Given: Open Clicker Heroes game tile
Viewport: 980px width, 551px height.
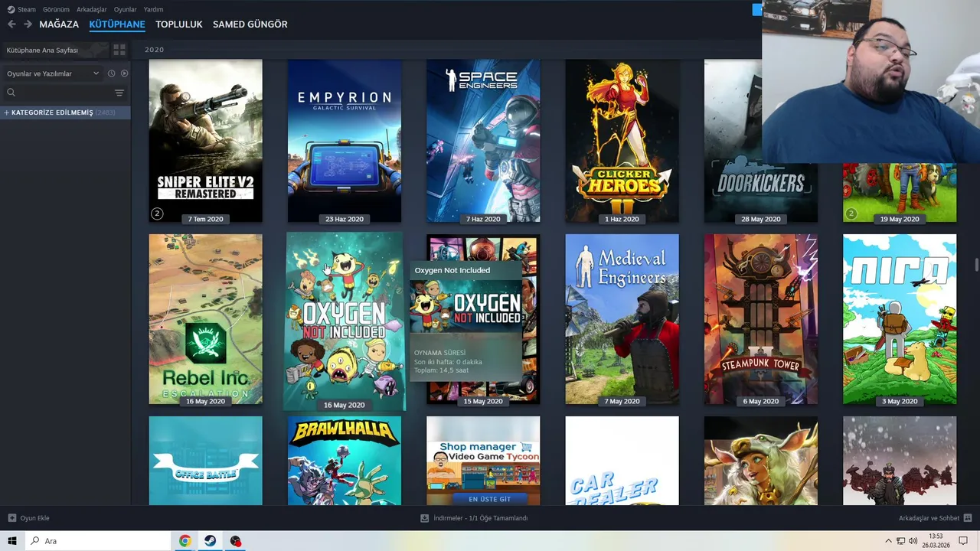Looking at the screenshot, I should (x=622, y=142).
